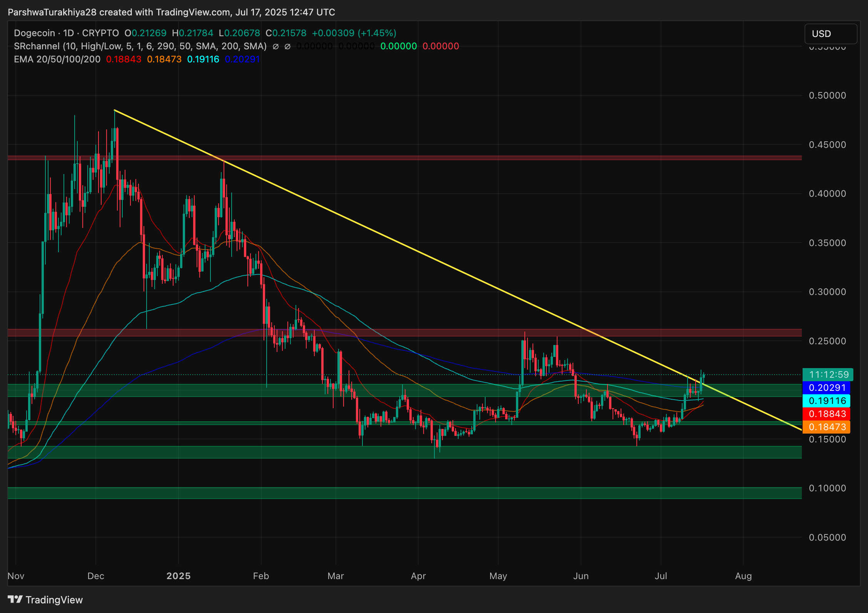Viewport: 868px width, 613px height.
Task: Click the TradingView logo at bottom left
Action: [45, 600]
